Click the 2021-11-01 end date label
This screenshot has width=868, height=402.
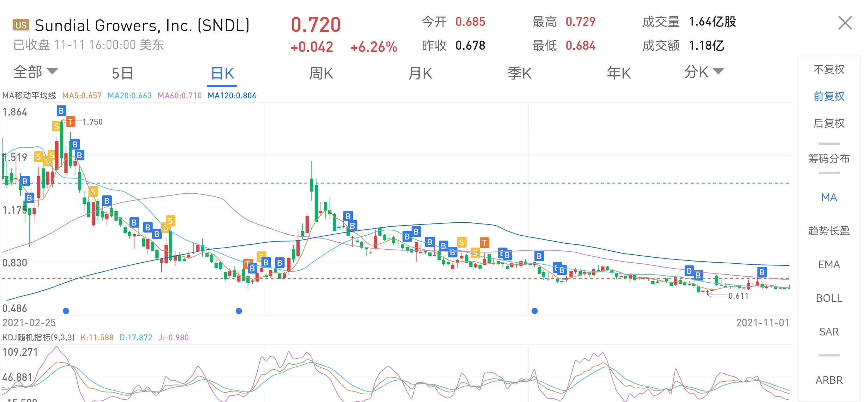click(763, 323)
